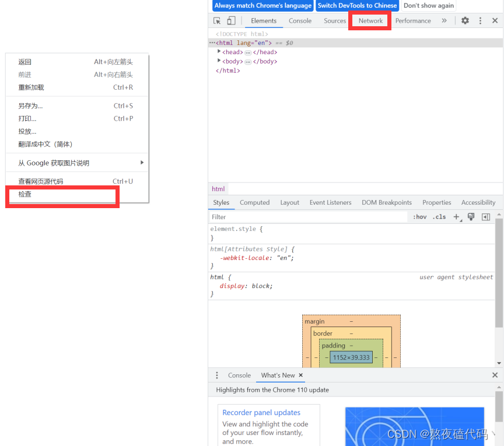Click the padding box model region
The height and width of the screenshot is (446, 504).
[333, 346]
